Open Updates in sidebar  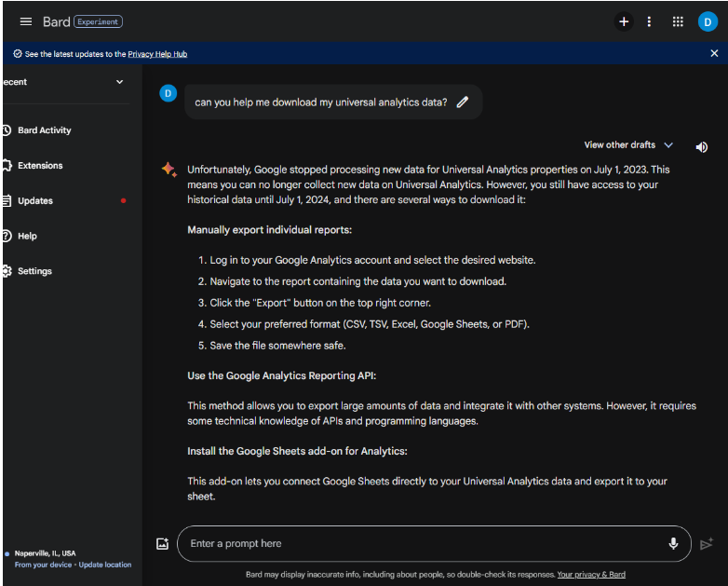pyautogui.click(x=35, y=200)
